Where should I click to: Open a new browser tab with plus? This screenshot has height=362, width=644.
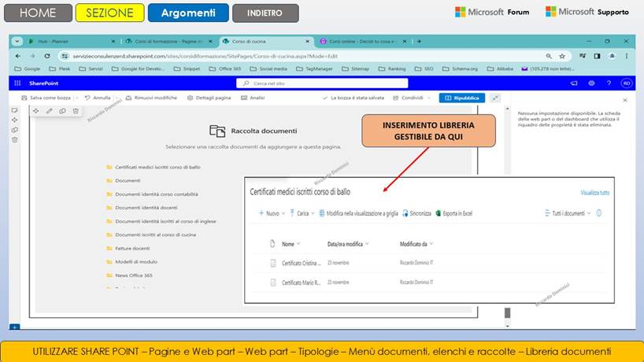[419, 42]
